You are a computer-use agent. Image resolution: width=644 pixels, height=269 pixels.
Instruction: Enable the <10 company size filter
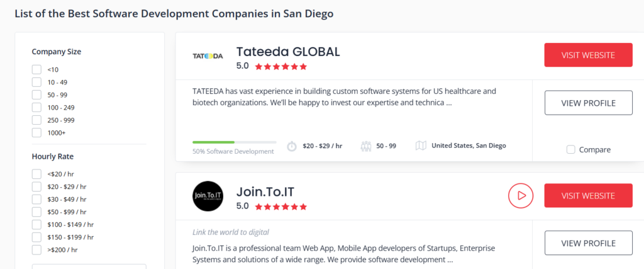tap(37, 70)
